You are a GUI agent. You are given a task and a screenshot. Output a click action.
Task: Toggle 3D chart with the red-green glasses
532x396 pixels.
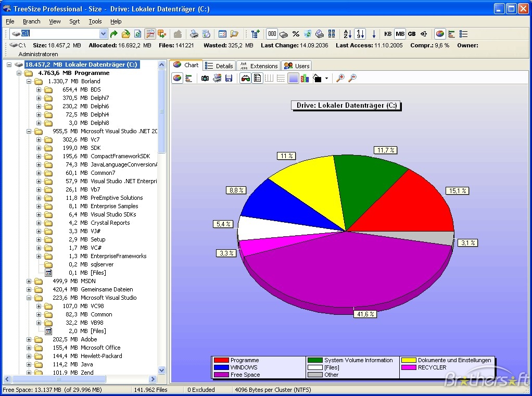(x=246, y=79)
